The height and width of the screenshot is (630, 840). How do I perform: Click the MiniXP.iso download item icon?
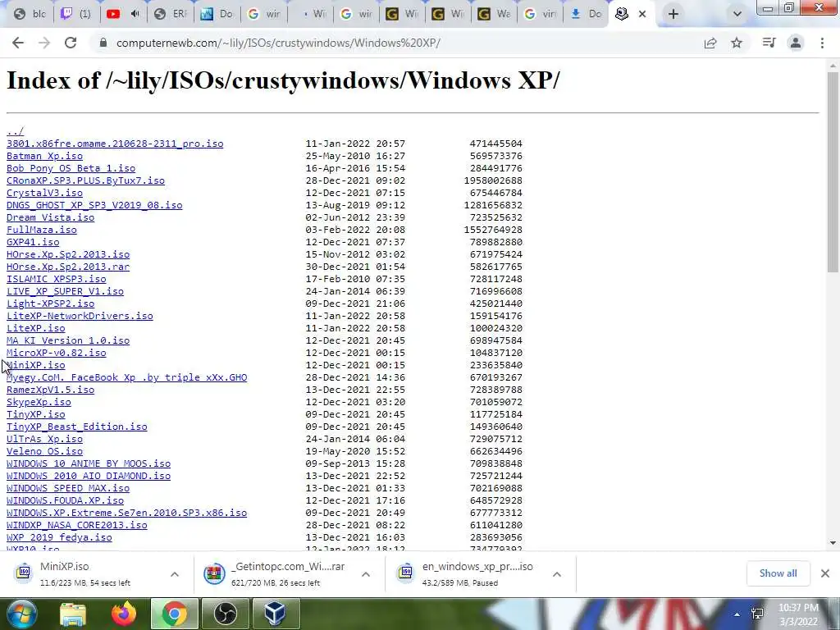[x=24, y=573]
